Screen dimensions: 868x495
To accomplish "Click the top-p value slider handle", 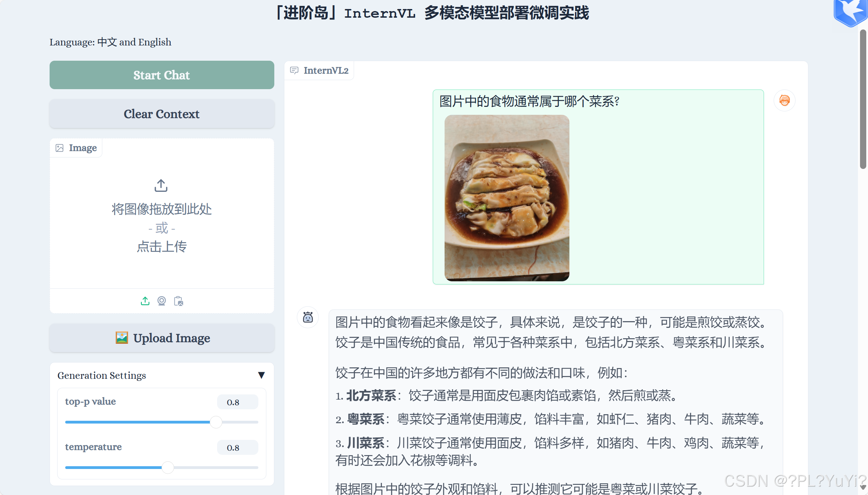I will (216, 422).
